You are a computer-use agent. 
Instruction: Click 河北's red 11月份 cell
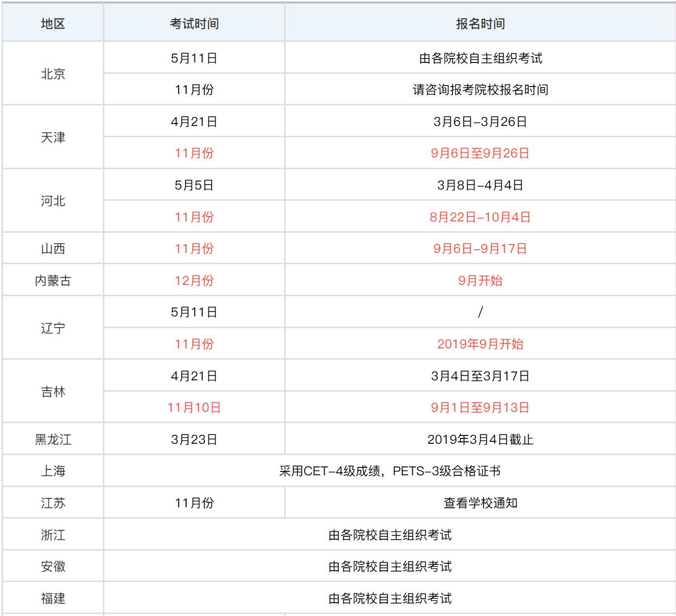(194, 217)
